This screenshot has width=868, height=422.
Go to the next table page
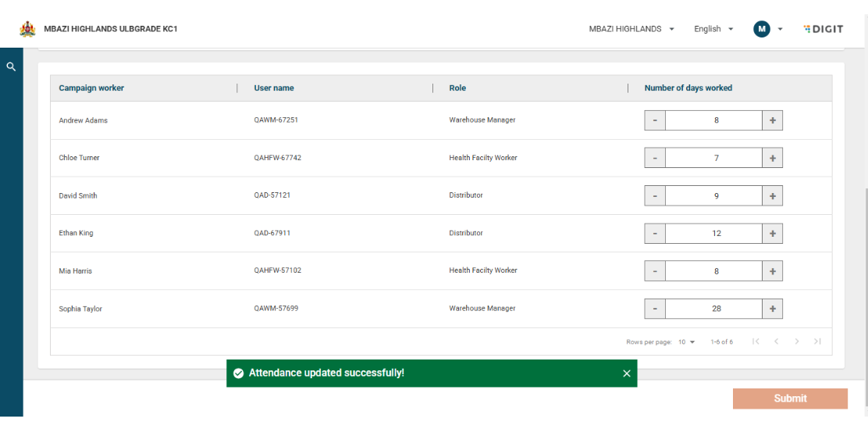tap(796, 342)
